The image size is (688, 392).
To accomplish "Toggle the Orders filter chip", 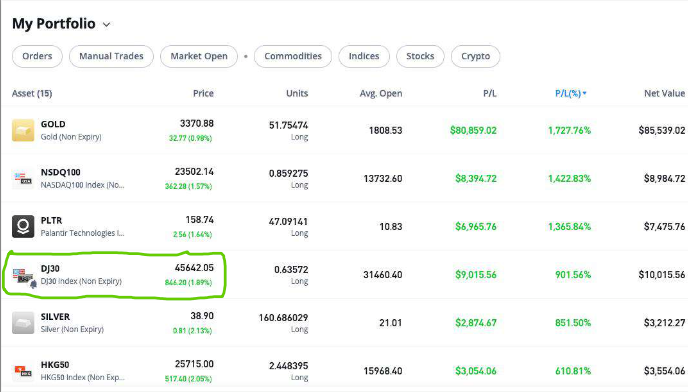I will click(37, 56).
